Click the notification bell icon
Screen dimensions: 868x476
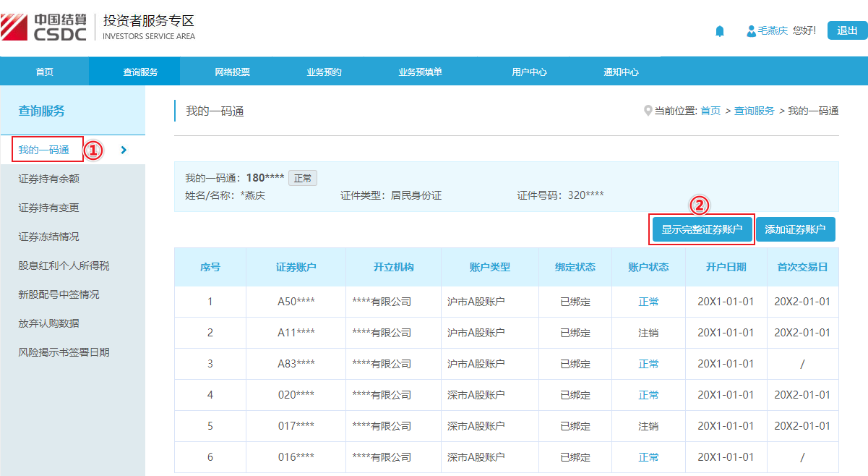719,31
